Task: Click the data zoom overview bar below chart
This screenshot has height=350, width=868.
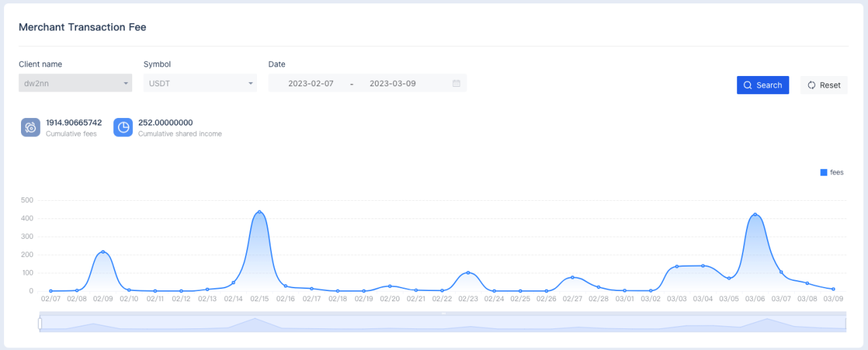Action: click(x=443, y=324)
